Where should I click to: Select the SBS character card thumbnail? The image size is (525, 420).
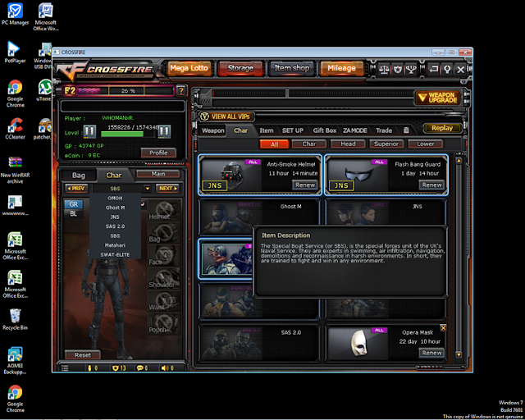tap(226, 258)
